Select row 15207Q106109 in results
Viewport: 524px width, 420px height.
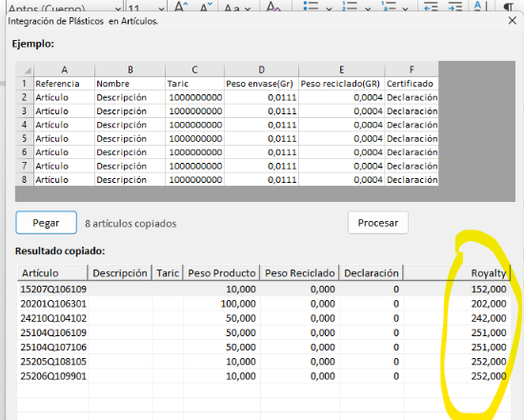click(264, 289)
